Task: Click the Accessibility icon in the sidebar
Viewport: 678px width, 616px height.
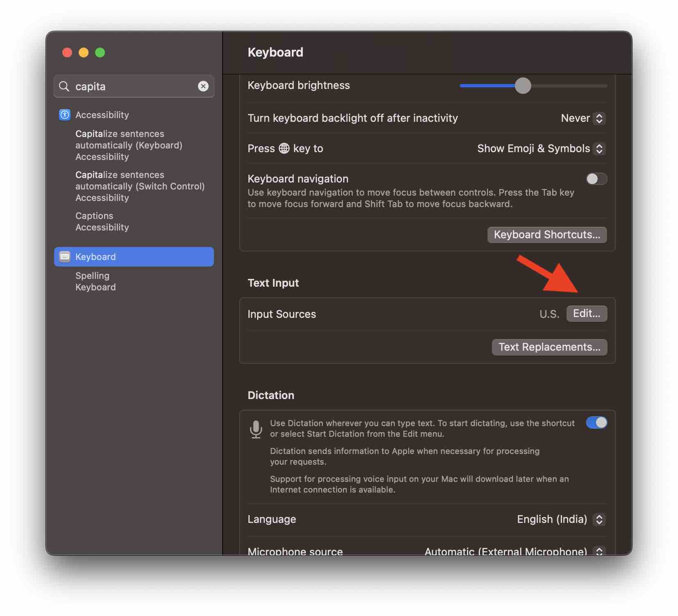Action: tap(64, 115)
